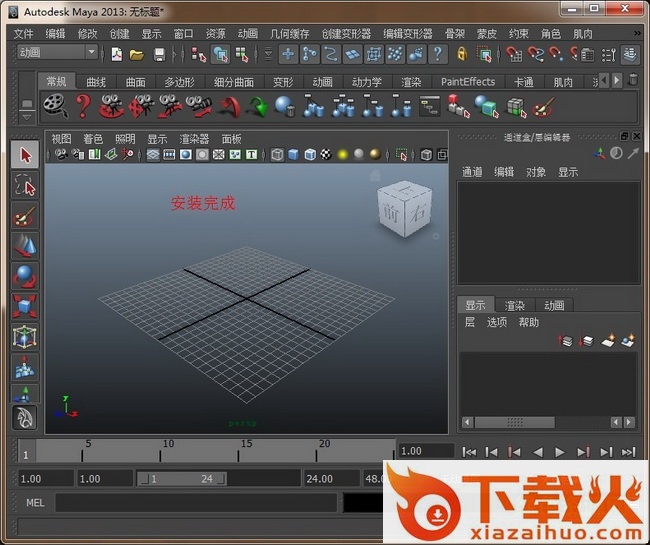The image size is (650, 545).
Task: Click the green curved arrow shelf icon
Action: 257,107
